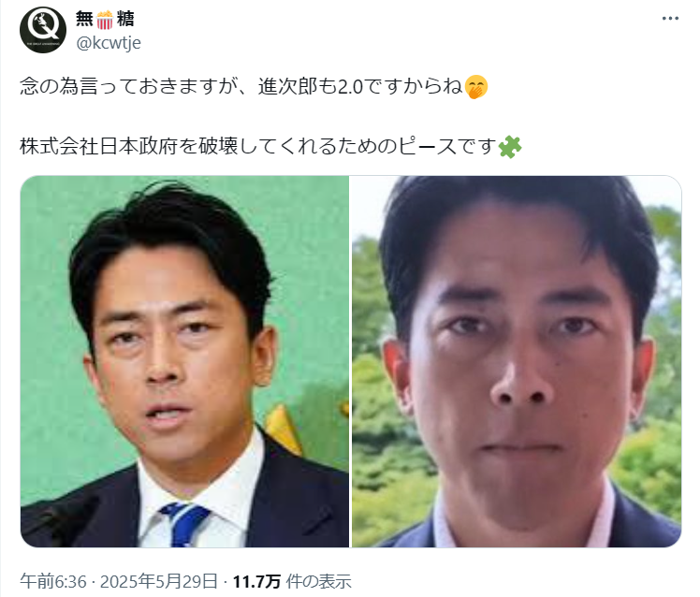Click the 2025年5月29日 date link
Image resolution: width=700 pixels, height=597 pixels.
(x=158, y=581)
